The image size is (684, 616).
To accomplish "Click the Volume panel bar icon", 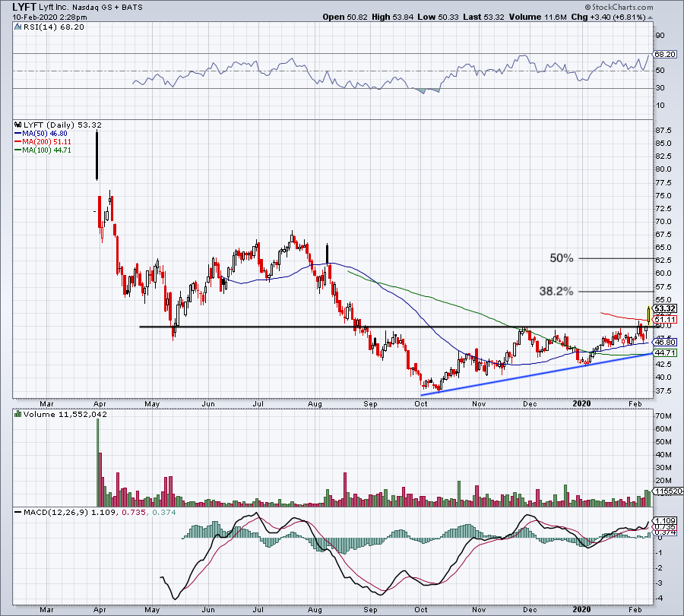I will (18, 414).
